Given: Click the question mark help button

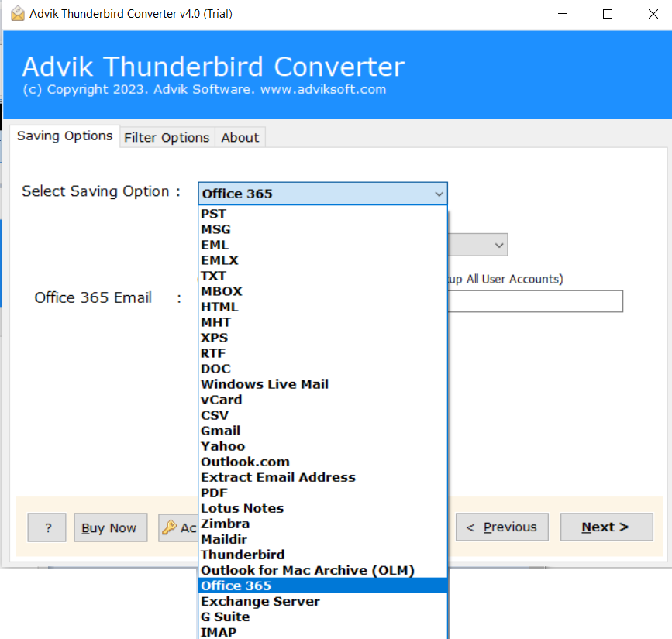Looking at the screenshot, I should point(47,527).
